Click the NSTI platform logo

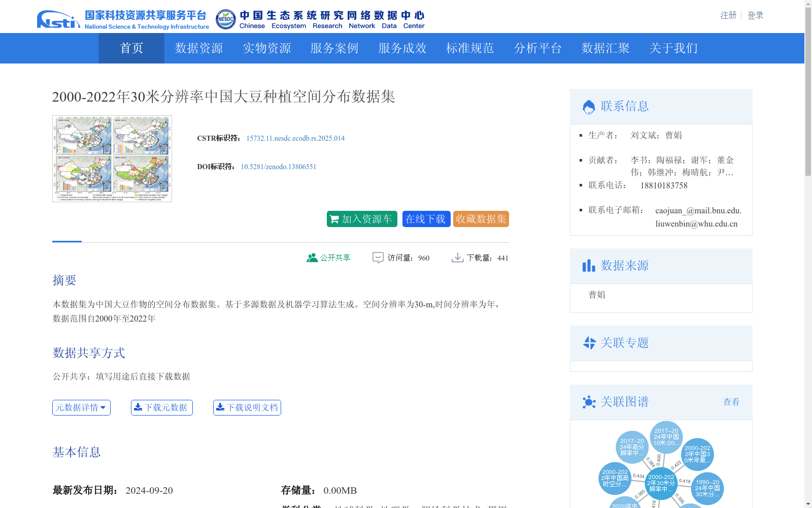(123, 20)
